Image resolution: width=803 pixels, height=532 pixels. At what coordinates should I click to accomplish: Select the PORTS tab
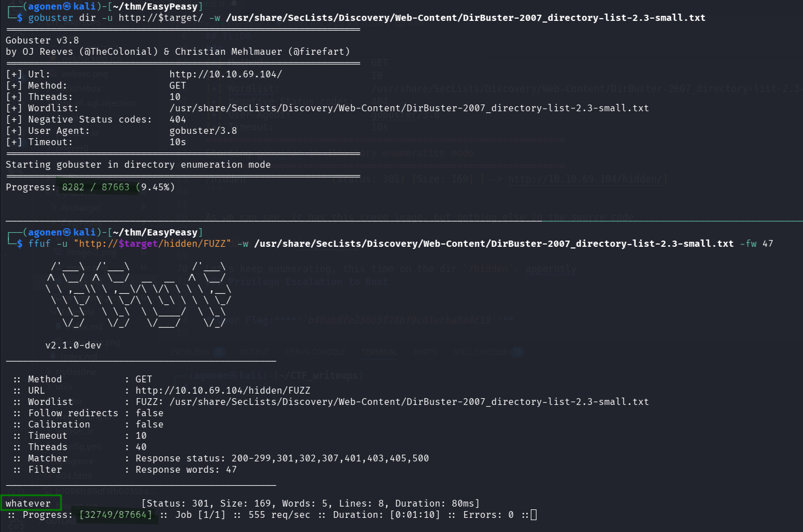pyautogui.click(x=426, y=351)
